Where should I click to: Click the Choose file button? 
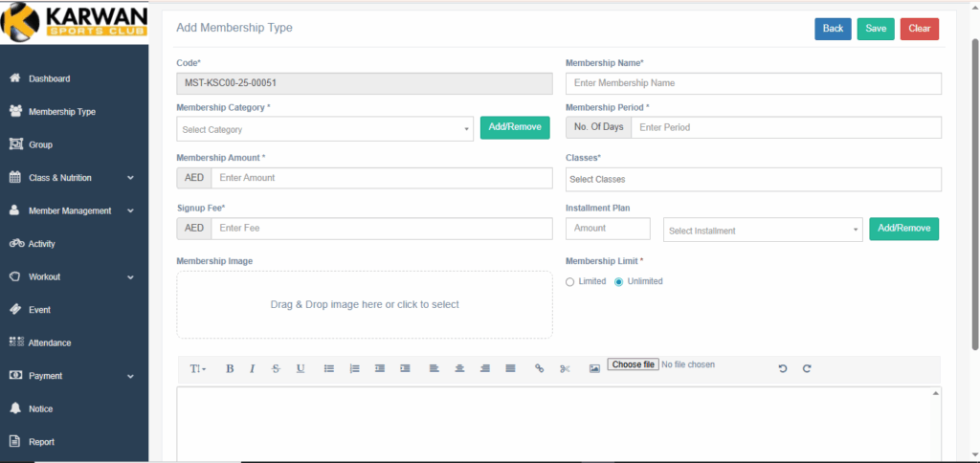633,364
